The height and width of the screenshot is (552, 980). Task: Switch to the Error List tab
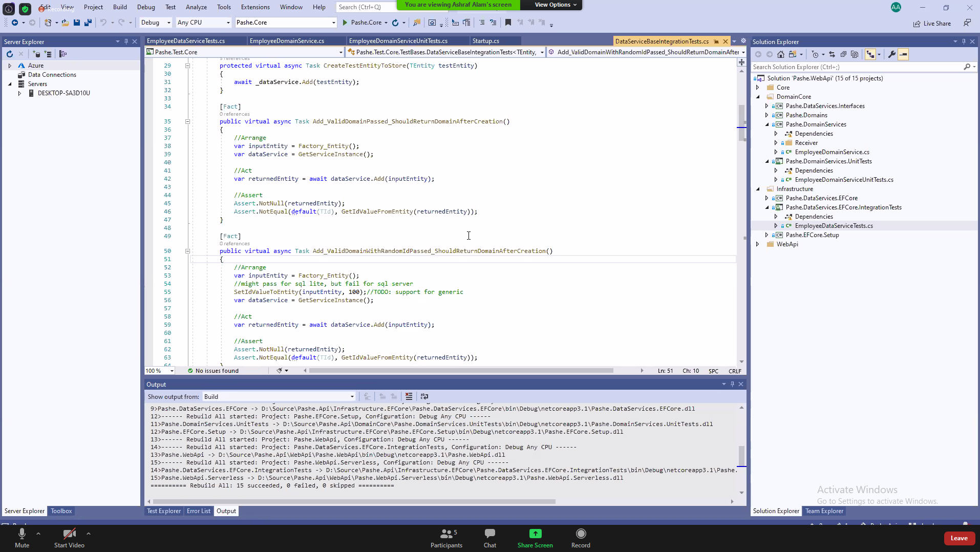[x=199, y=511]
